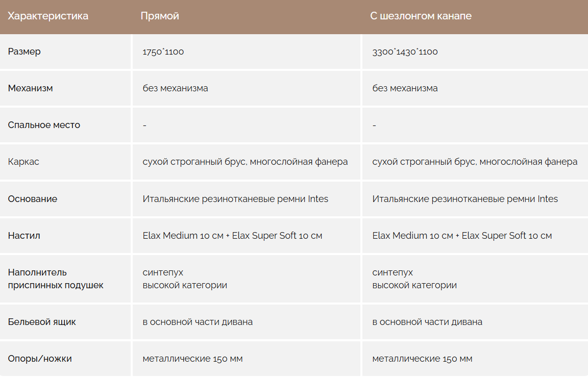Click the "Наполнитель приспинных подушек" label
The width and height of the screenshot is (588, 377).
56,279
